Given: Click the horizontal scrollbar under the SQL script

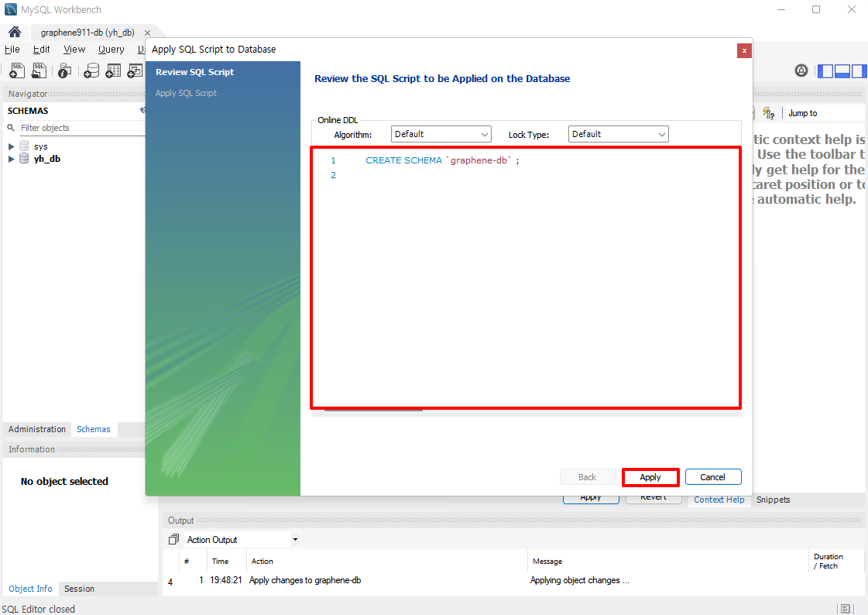Looking at the screenshot, I should coord(374,411).
